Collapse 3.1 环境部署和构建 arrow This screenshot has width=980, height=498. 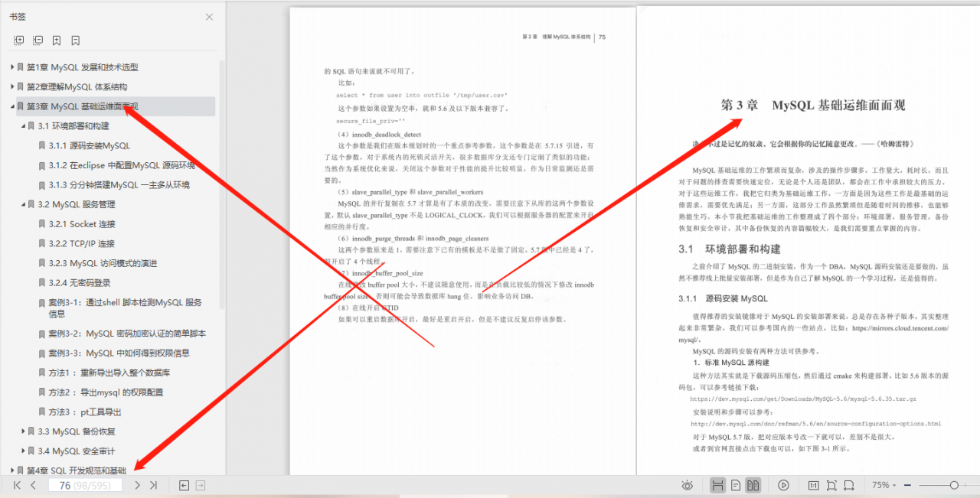[x=24, y=125]
